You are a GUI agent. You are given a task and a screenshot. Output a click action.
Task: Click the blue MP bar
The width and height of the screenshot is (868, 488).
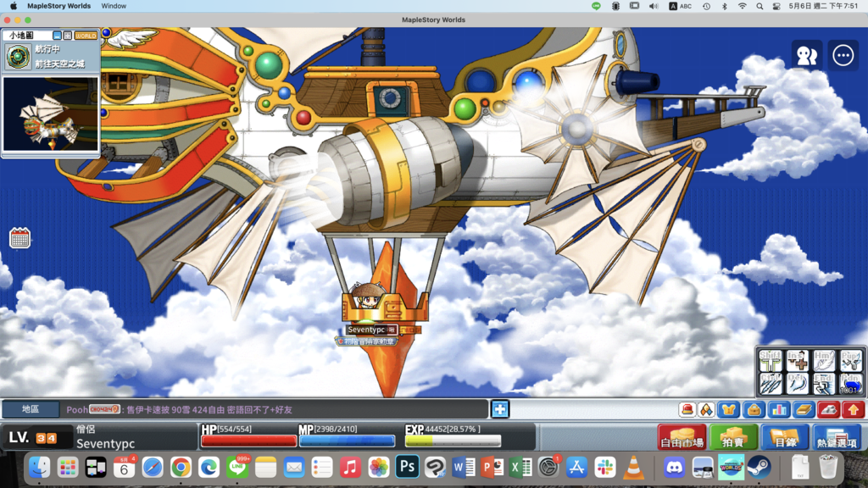click(x=347, y=441)
